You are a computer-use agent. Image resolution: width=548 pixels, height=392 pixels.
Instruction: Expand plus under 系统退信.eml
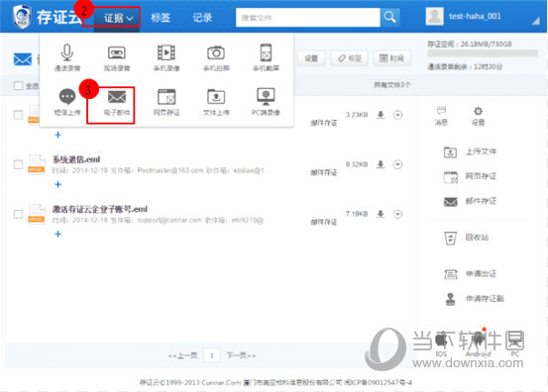(58, 184)
